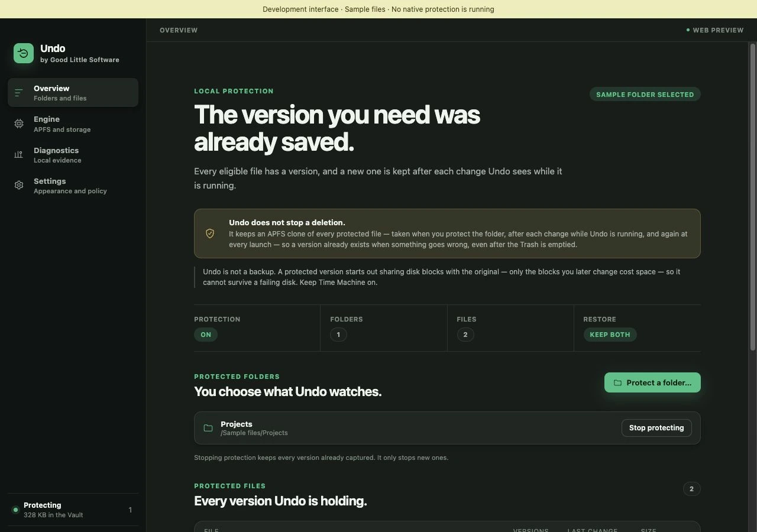The image size is (757, 532).
Task: Click the Every version Undo is holding heading
Action: (x=280, y=501)
